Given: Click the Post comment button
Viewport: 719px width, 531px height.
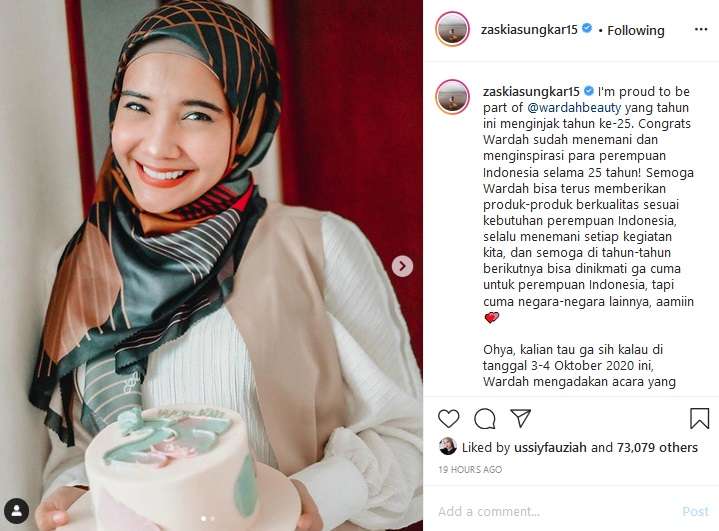Looking at the screenshot, I should 695,511.
